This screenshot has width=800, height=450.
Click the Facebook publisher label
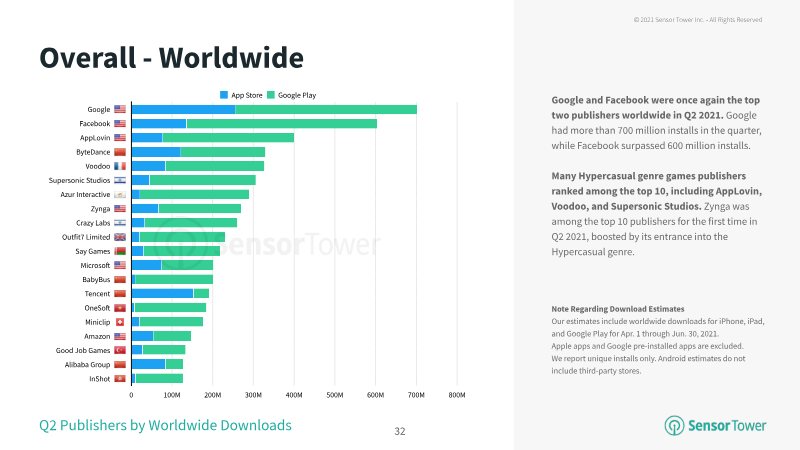[x=94, y=123]
